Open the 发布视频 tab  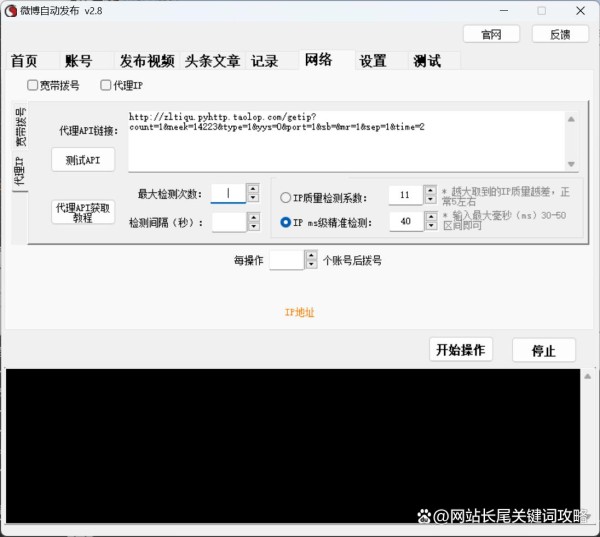[x=147, y=61]
